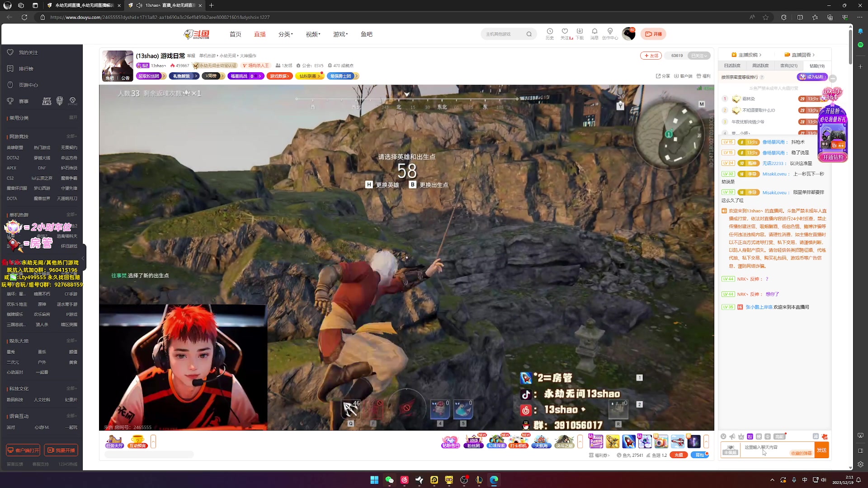Click the chat emoji smiley icon

tap(723, 436)
